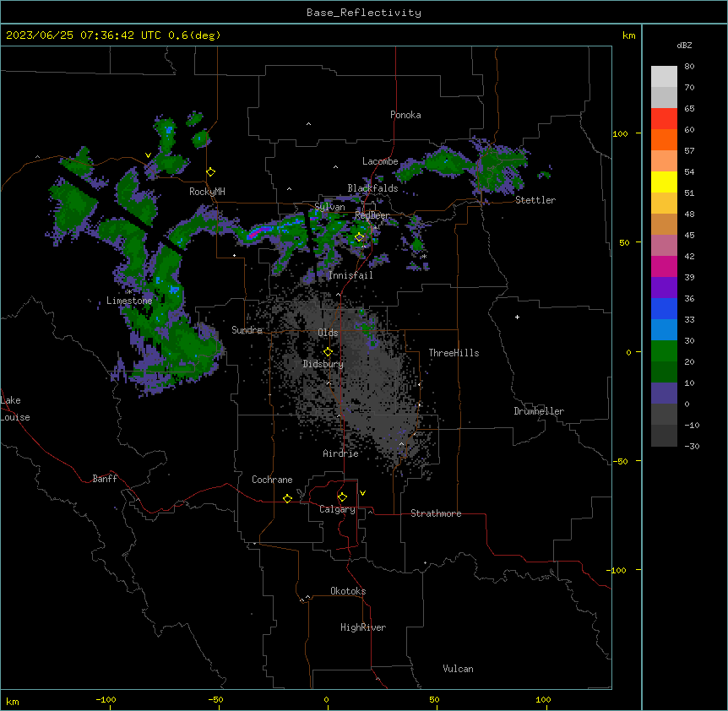The height and width of the screenshot is (711, 728).
Task: Click the RockyMH label
Action: (x=207, y=192)
